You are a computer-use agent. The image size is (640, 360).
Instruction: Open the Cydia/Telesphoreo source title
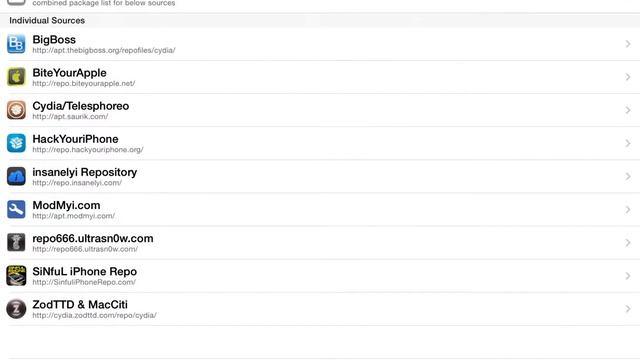click(x=81, y=106)
